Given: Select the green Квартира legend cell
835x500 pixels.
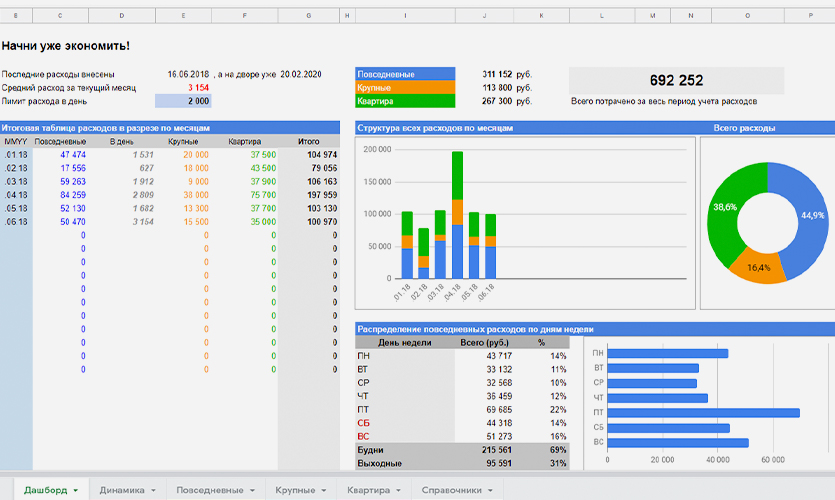Looking at the screenshot, I should coord(405,101).
